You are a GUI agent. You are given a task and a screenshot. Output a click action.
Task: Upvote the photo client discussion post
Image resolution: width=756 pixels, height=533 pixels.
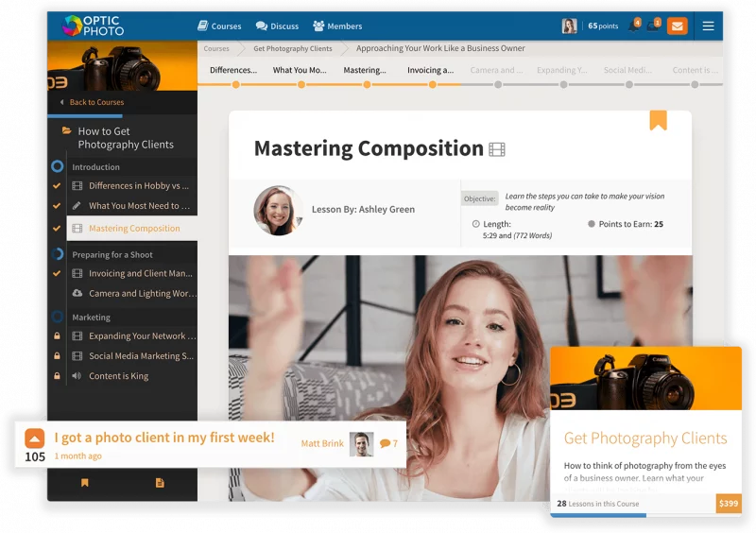click(35, 438)
